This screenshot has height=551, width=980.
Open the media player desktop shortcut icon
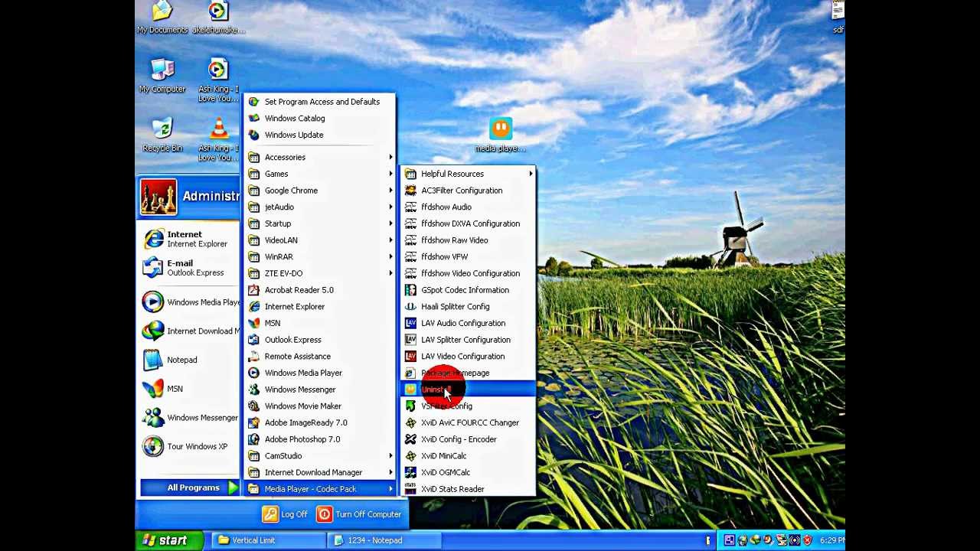click(501, 128)
